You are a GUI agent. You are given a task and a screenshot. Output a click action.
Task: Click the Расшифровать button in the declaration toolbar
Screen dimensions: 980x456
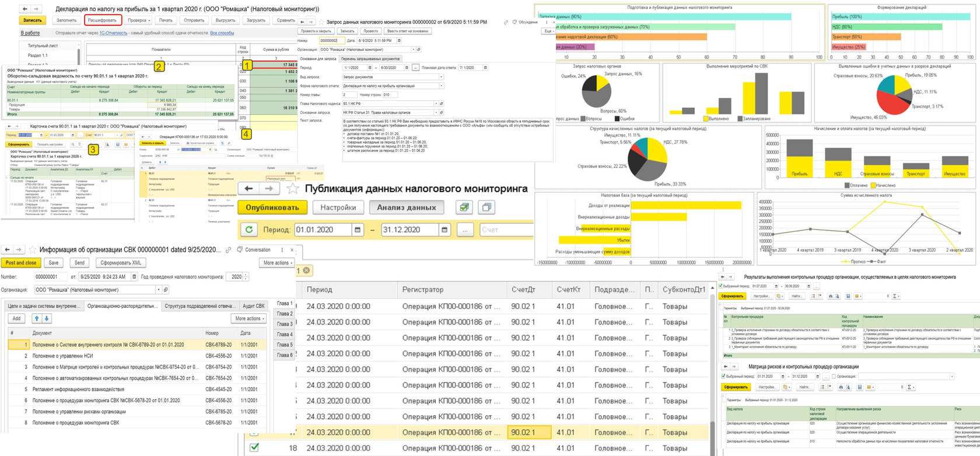[x=103, y=20]
